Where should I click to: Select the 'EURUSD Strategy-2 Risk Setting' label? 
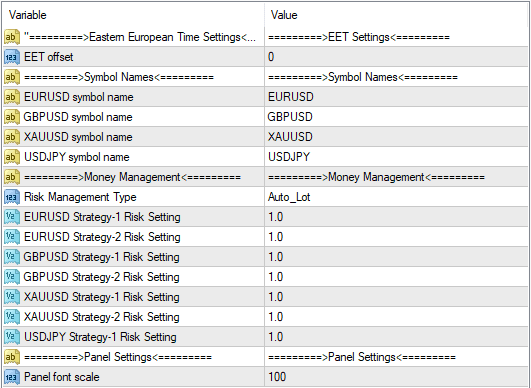click(x=102, y=237)
